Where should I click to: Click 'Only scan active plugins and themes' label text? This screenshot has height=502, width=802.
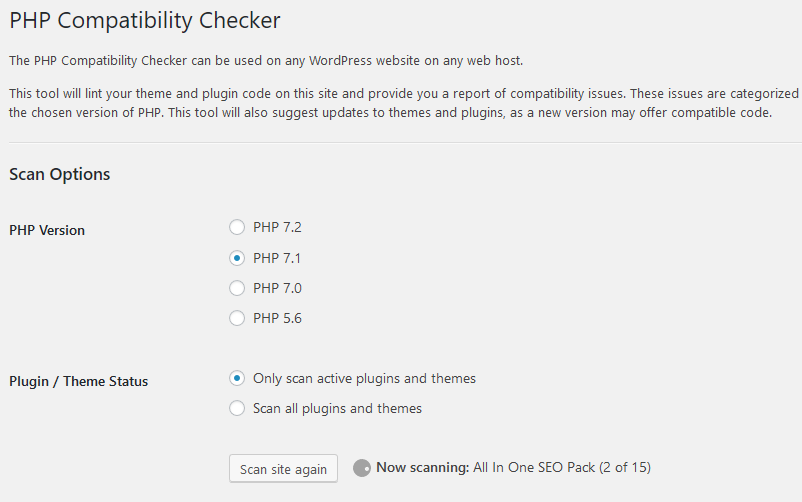(x=364, y=378)
